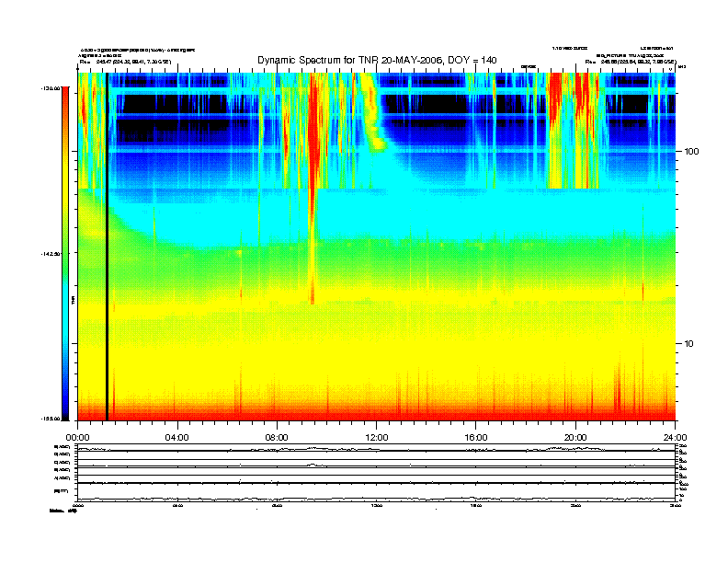Click the cyan section of the color bar
728x563 pixels.
(x=65, y=306)
